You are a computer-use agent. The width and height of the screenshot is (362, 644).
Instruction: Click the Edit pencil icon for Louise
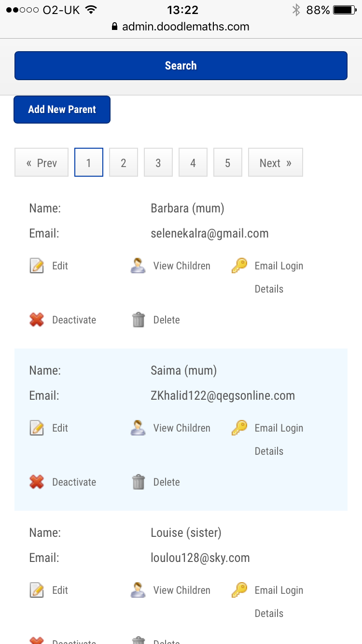tap(37, 590)
